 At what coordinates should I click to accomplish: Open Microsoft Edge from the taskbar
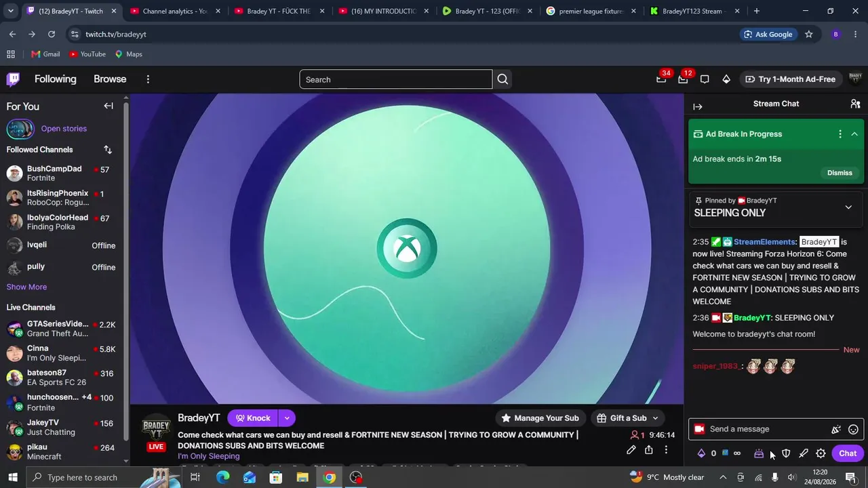click(x=222, y=477)
